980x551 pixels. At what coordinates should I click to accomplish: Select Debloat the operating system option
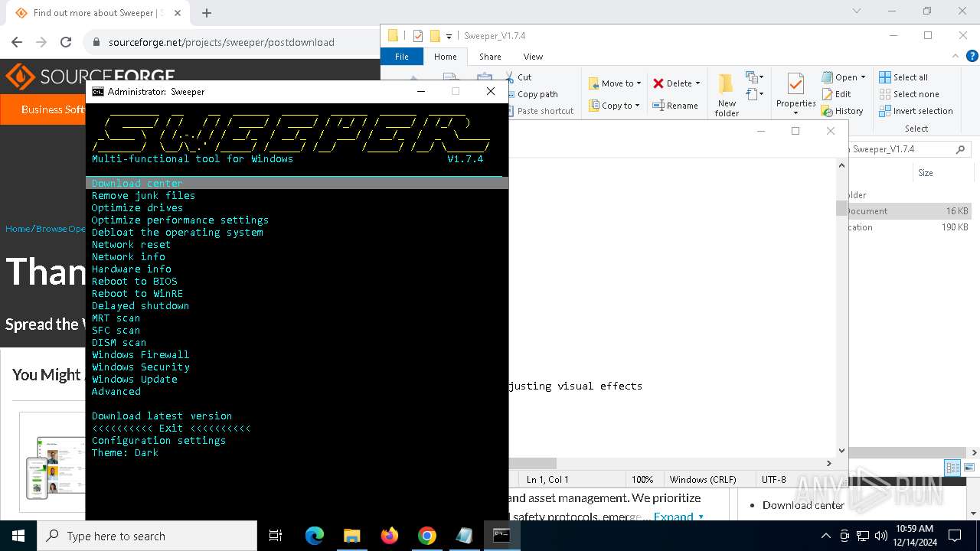[x=177, y=233]
